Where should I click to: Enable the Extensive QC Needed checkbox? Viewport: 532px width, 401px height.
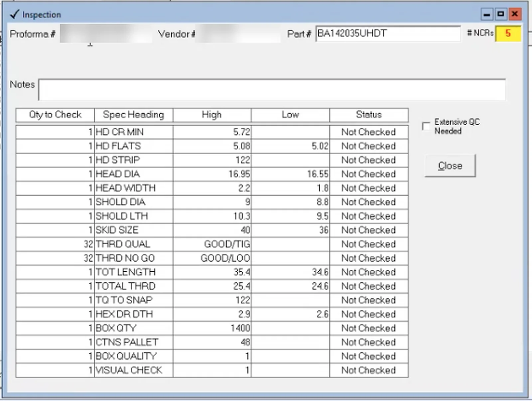pyautogui.click(x=426, y=126)
